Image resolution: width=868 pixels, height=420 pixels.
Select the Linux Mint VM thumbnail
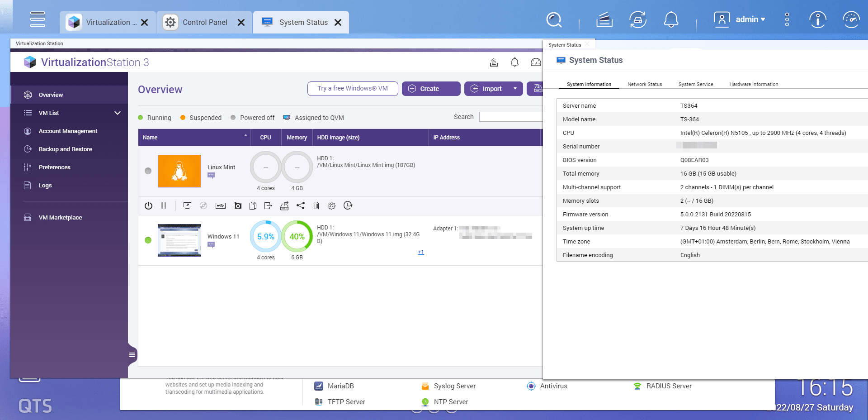coord(179,171)
